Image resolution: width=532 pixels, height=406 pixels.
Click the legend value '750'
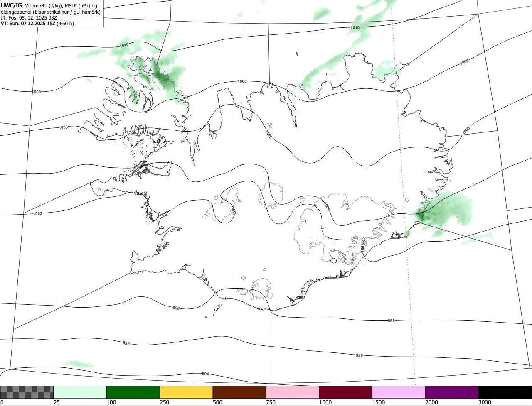[271, 402]
